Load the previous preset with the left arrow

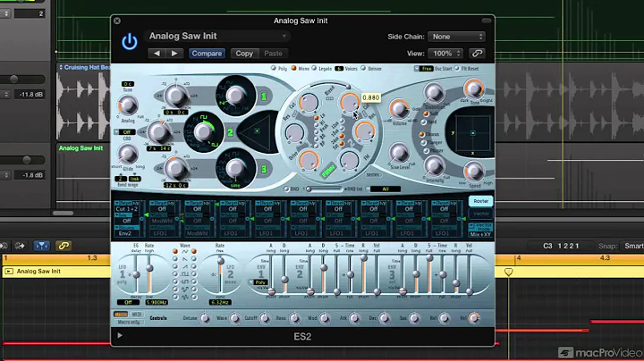click(x=157, y=54)
